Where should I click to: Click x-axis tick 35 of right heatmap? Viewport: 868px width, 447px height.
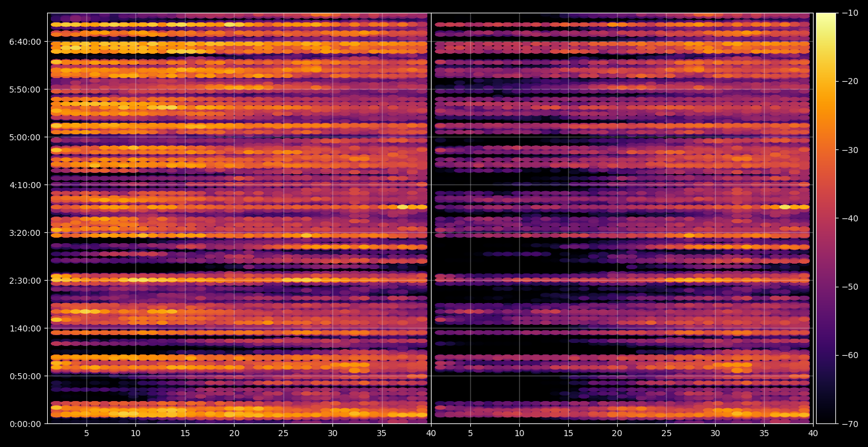764,433
